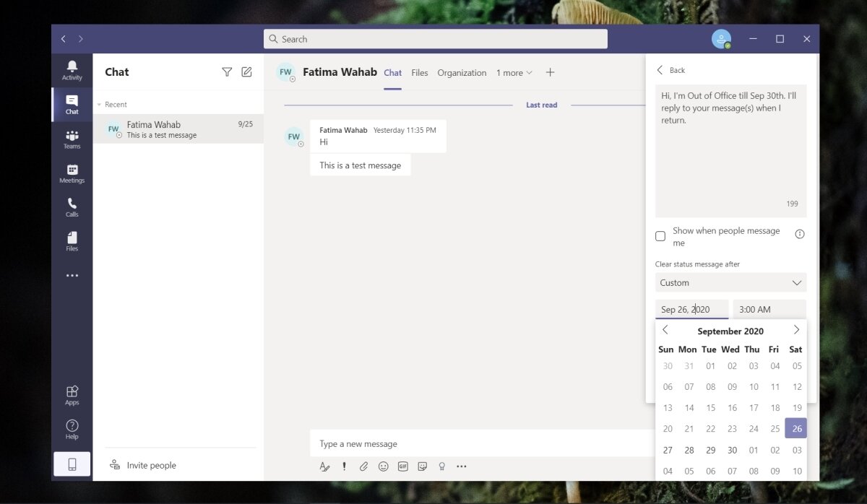Expand the '1 more' tab menu
The height and width of the screenshot is (504, 867).
514,72
